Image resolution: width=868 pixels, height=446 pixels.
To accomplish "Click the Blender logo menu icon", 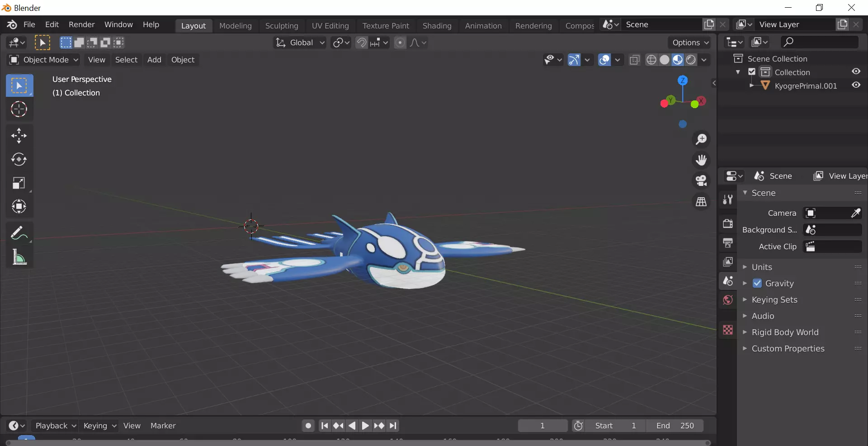I will pyautogui.click(x=12, y=24).
